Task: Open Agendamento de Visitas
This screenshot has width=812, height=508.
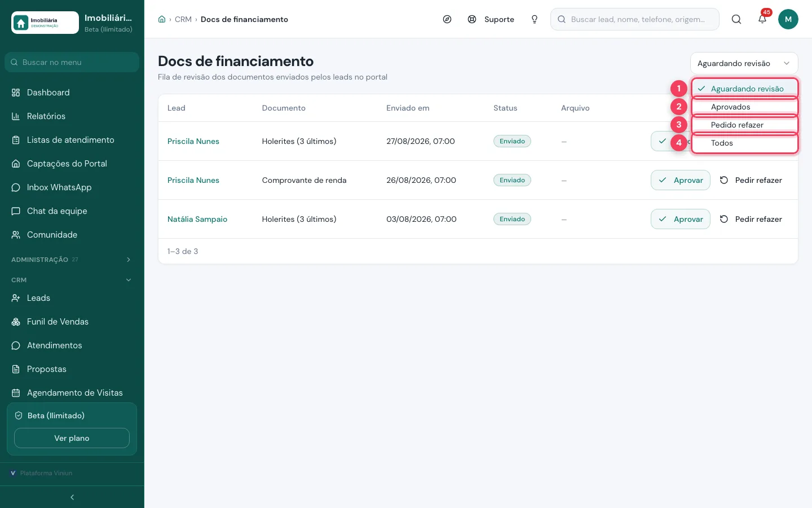Action: coord(72,393)
